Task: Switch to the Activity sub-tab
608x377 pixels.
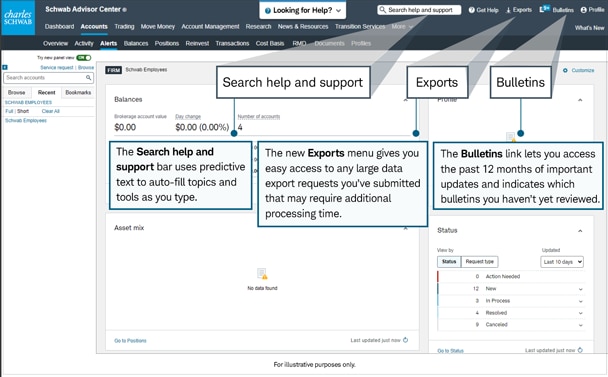Action: [x=84, y=43]
